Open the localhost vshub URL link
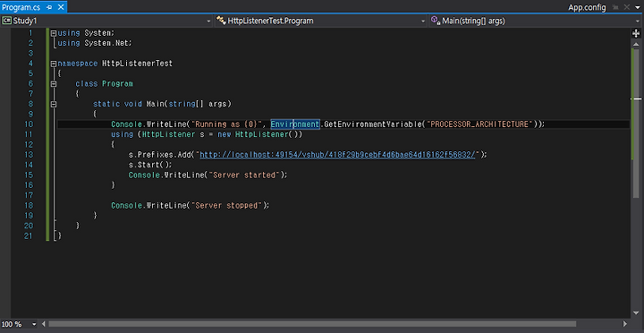Image resolution: width=644 pixels, height=333 pixels. point(337,155)
